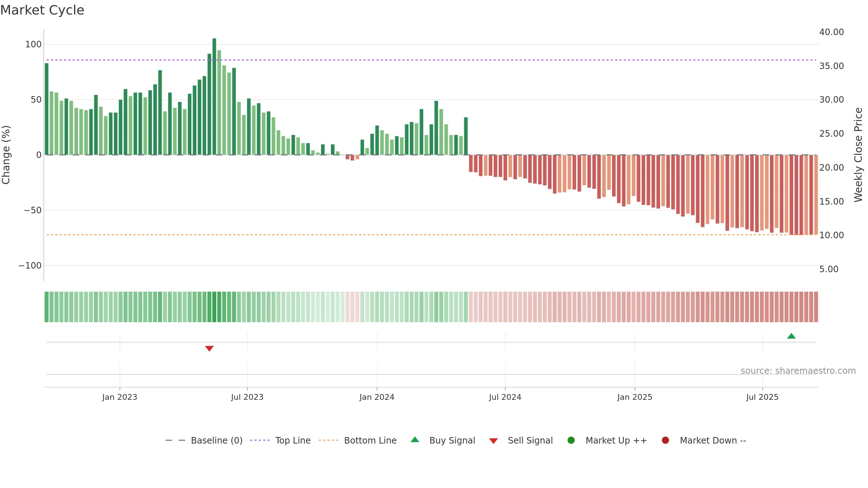Click the red downward triangle icon in legend
The height and width of the screenshot is (488, 868).
[493, 441]
